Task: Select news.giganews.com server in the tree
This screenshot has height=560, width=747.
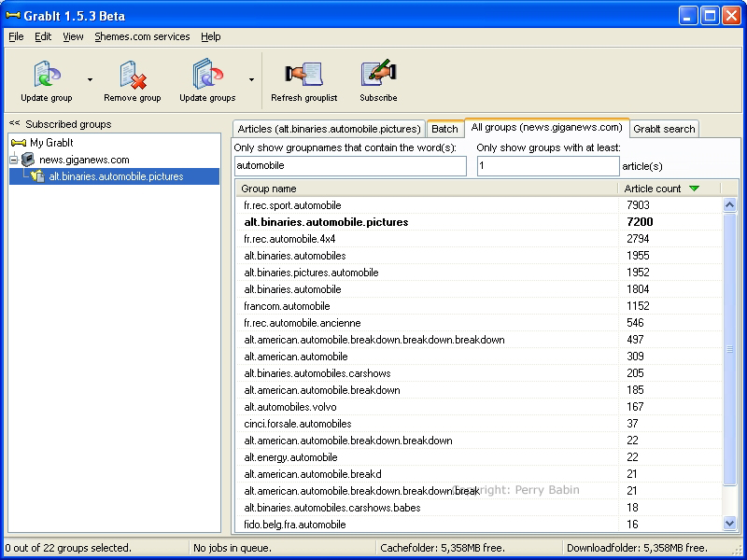Action: click(x=84, y=160)
